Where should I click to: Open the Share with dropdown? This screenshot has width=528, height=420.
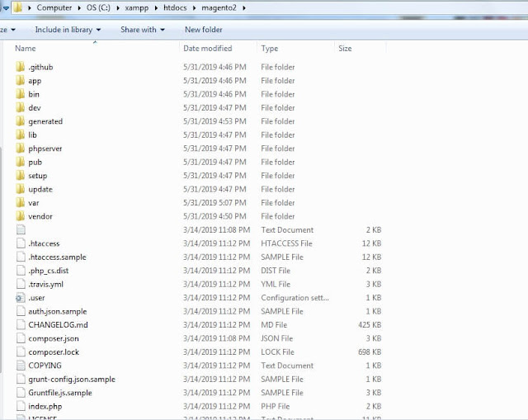(143, 30)
